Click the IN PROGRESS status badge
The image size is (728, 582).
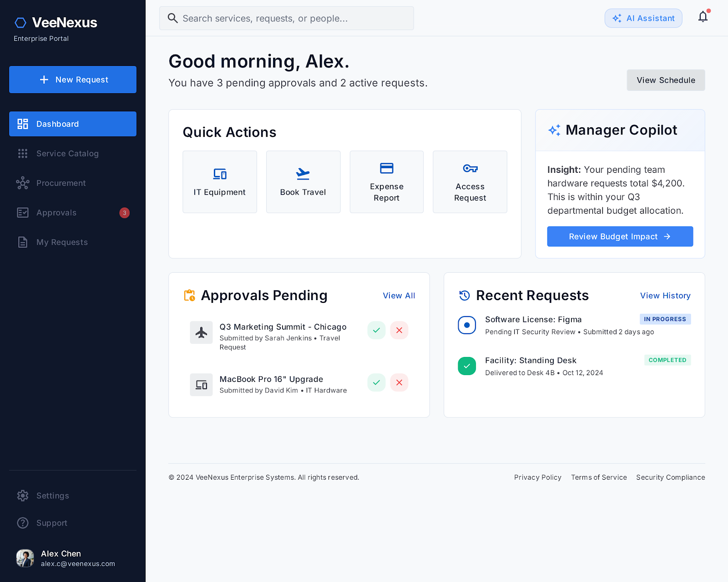point(665,319)
